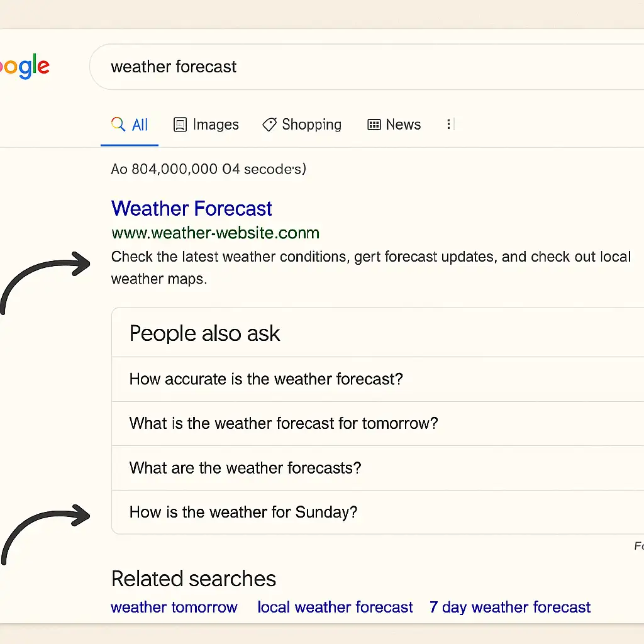Search related term "weather tomorrow"
This screenshot has width=644, height=644.
coord(174,608)
